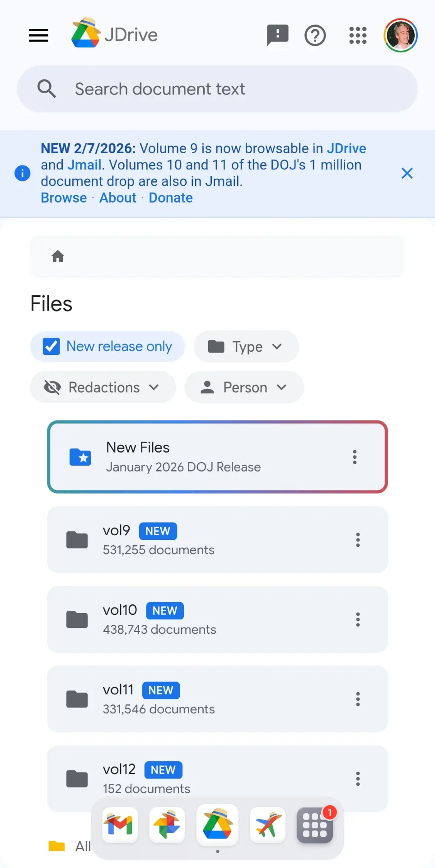435x868 pixels.
Task: Click the 331,546 documents count
Action: coord(159,709)
